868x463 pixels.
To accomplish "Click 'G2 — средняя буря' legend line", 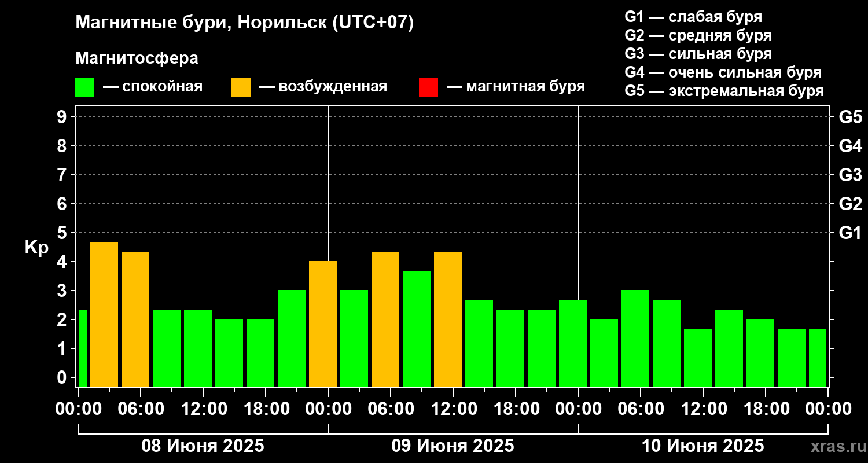I will pyautogui.click(x=698, y=35).
